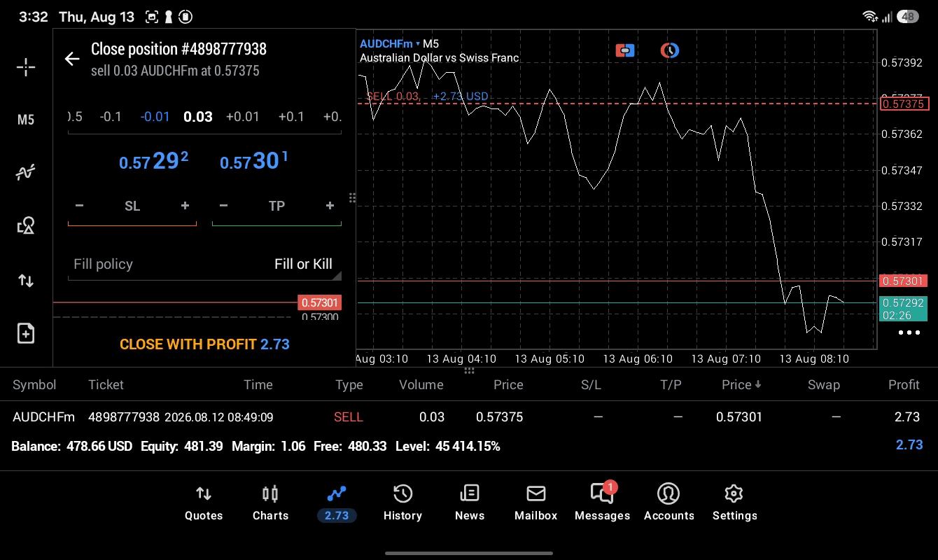Decrease Take Profit with minus button
The width and height of the screenshot is (938, 560).
223,206
